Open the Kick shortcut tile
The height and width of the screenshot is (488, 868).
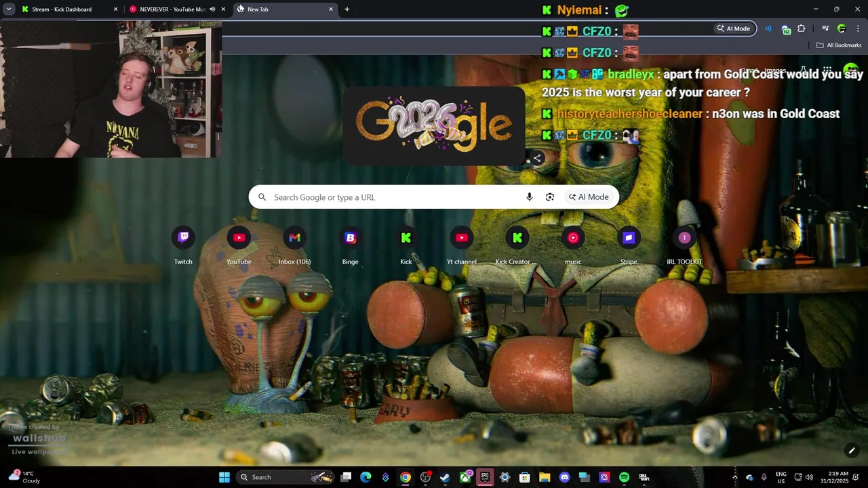(406, 246)
